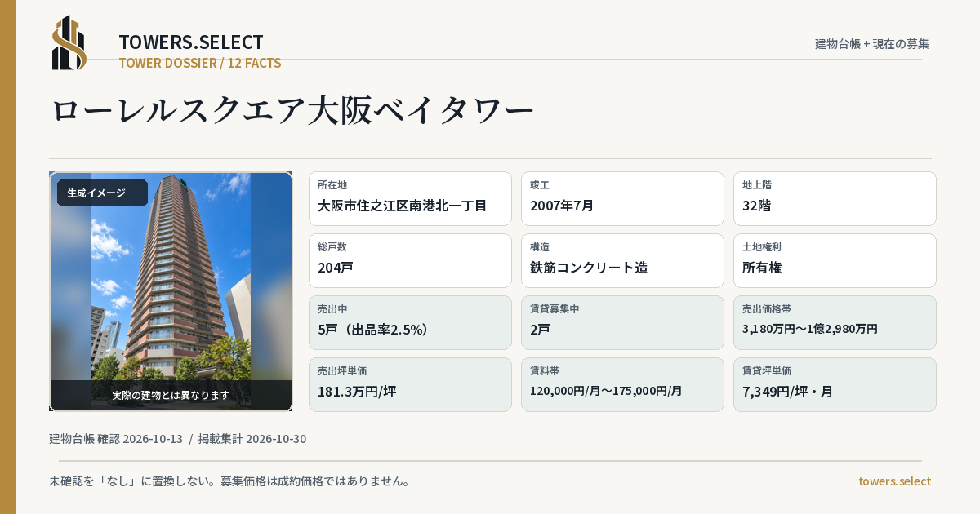The image size is (980, 514).
Task: Click the date line '建物台帳 確認 2026-10-13'
Action: click(116, 439)
